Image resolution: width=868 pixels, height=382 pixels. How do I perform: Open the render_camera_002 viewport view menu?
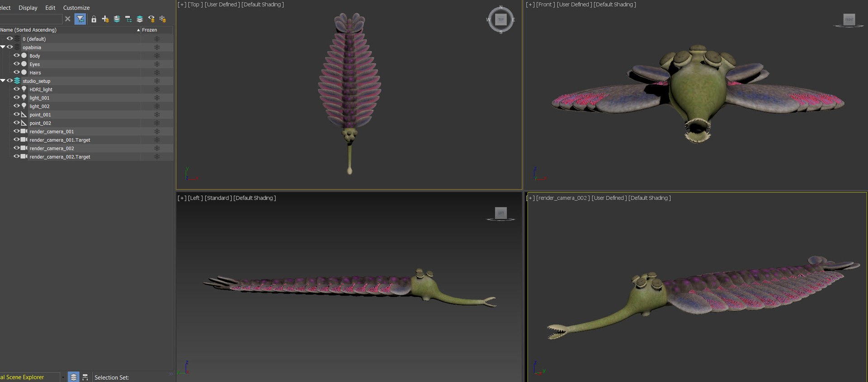click(x=563, y=198)
